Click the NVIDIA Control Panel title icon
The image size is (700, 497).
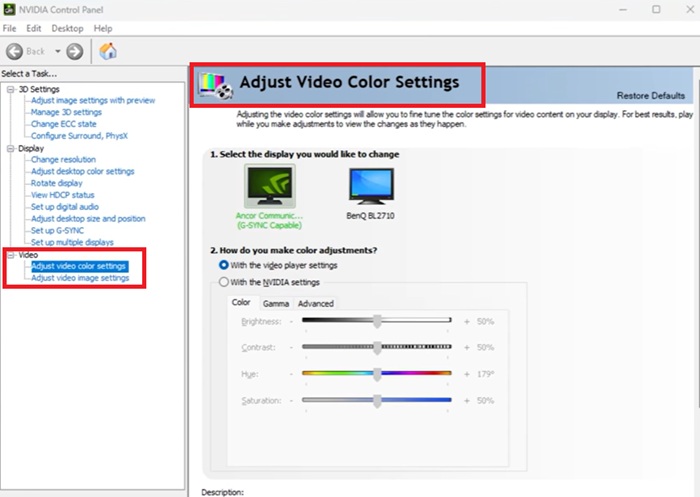(9, 9)
